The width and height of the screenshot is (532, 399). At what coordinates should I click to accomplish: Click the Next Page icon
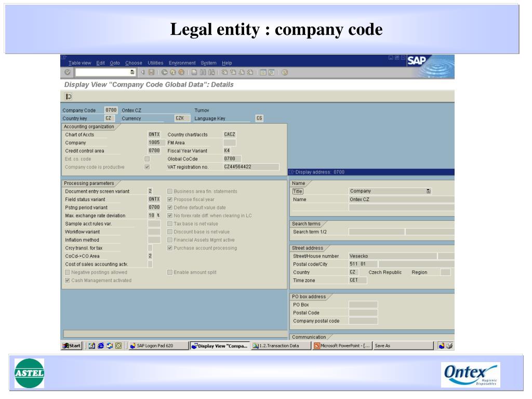(242, 72)
